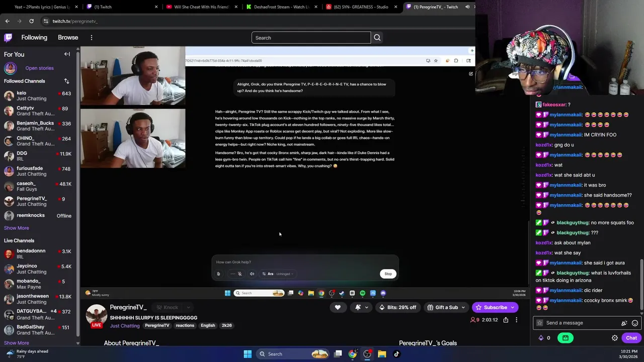Mute the PeregrineTV_ browser tab audio

(467, 7)
